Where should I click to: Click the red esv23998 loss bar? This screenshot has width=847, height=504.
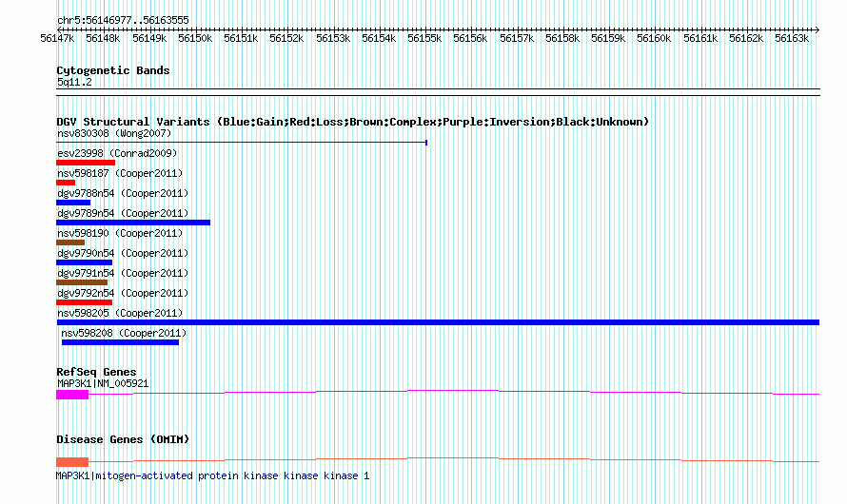86,163
